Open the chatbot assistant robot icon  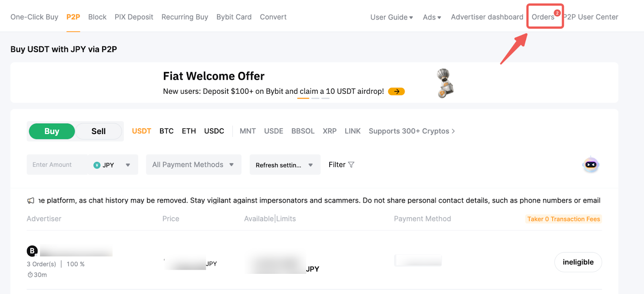point(590,165)
